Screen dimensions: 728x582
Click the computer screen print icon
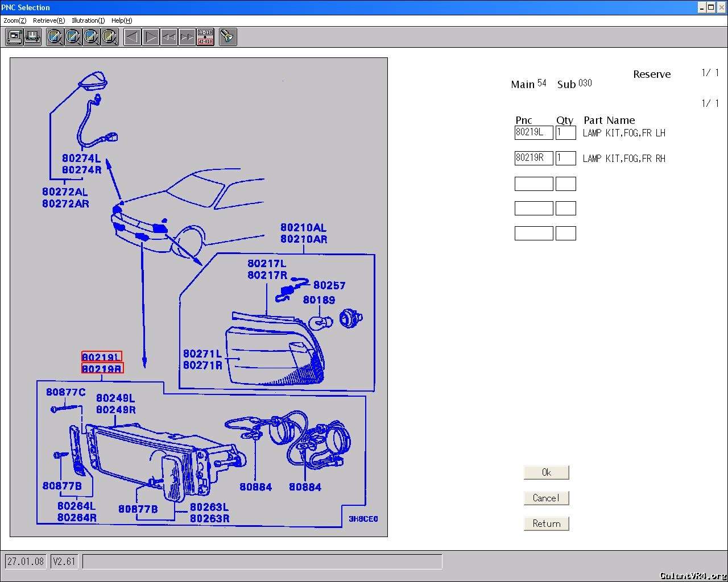(x=14, y=37)
